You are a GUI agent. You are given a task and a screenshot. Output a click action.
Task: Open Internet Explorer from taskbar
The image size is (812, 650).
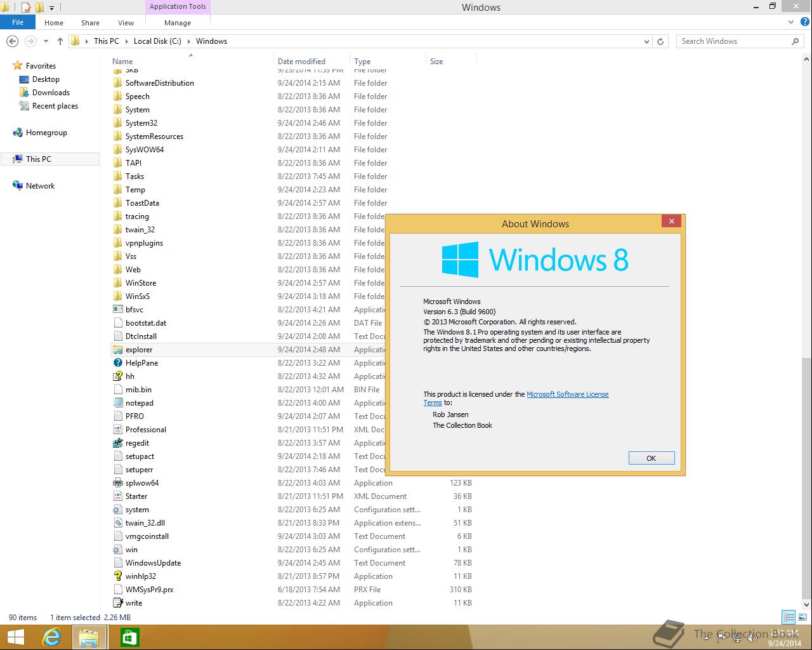51,637
